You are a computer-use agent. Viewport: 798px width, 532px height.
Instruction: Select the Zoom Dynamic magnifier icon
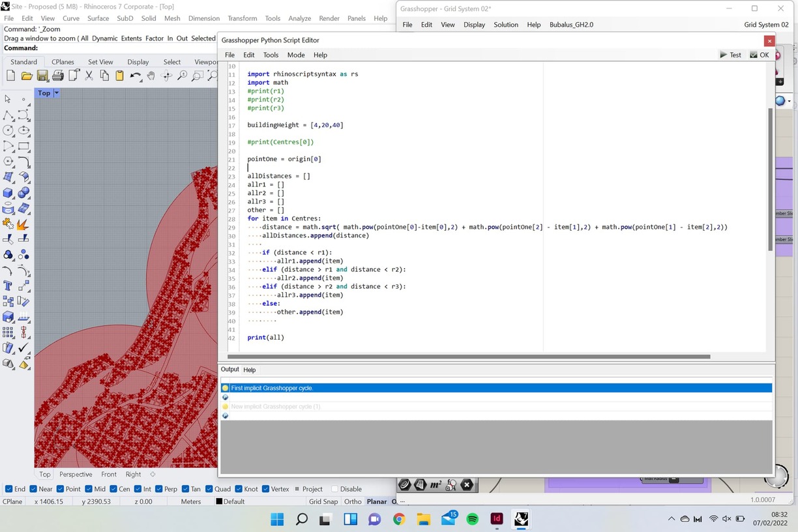(x=183, y=76)
